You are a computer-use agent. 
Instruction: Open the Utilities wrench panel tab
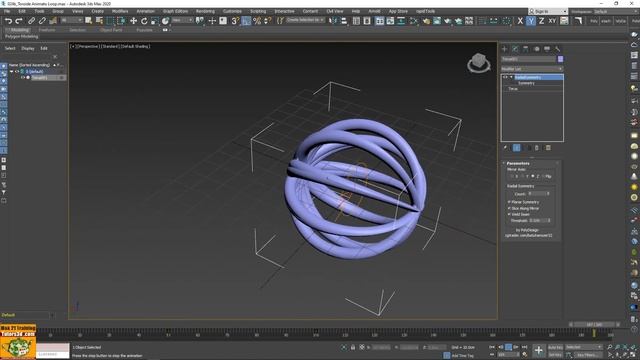tap(558, 49)
